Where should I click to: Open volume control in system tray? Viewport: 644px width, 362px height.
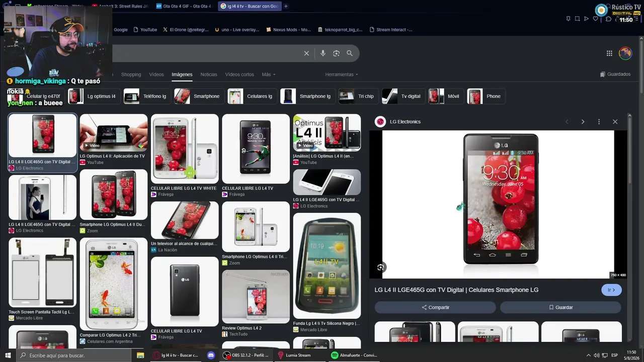point(596,355)
